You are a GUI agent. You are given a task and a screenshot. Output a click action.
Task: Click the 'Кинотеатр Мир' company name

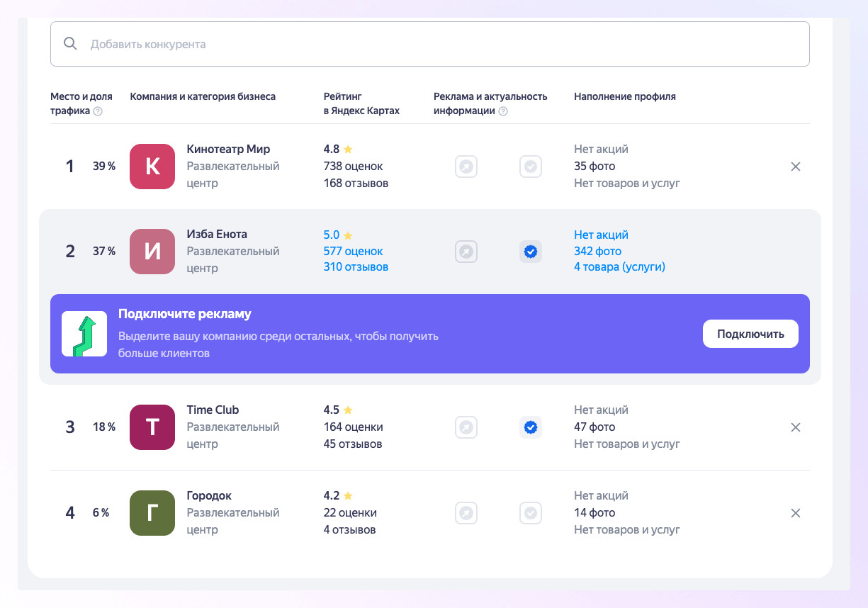228,149
